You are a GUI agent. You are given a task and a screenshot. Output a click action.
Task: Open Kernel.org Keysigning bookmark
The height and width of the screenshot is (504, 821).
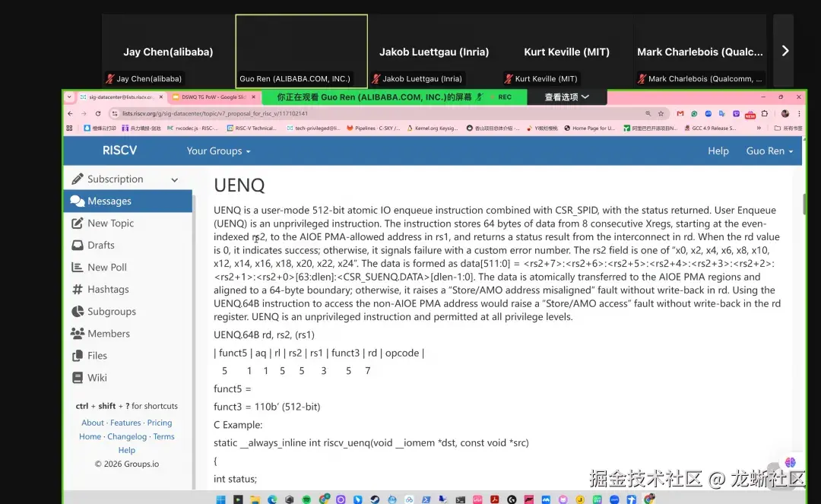coord(433,128)
